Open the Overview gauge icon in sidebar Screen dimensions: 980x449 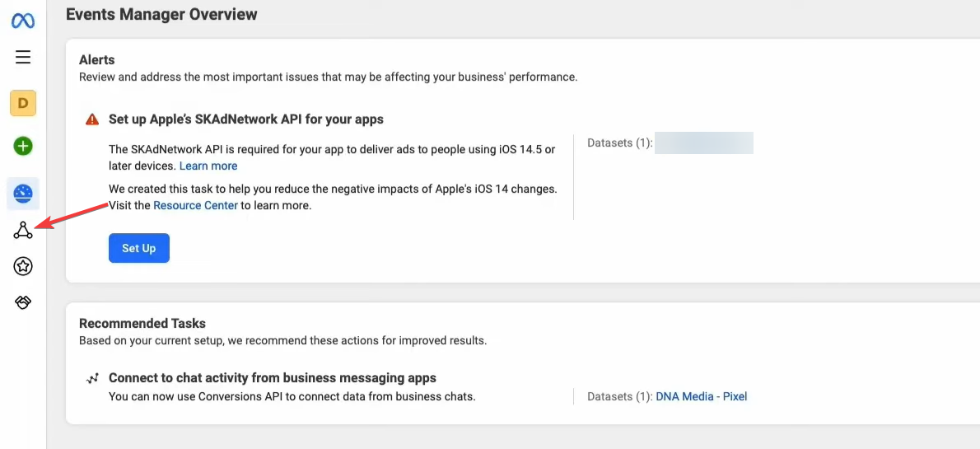tap(23, 194)
